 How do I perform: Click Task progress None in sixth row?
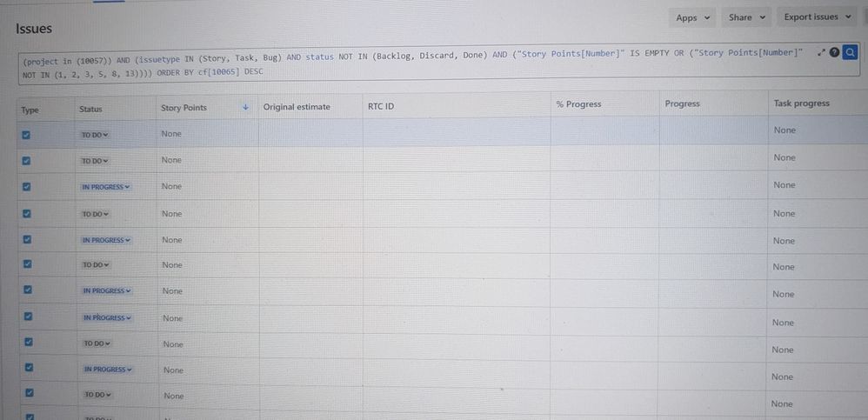point(784,267)
